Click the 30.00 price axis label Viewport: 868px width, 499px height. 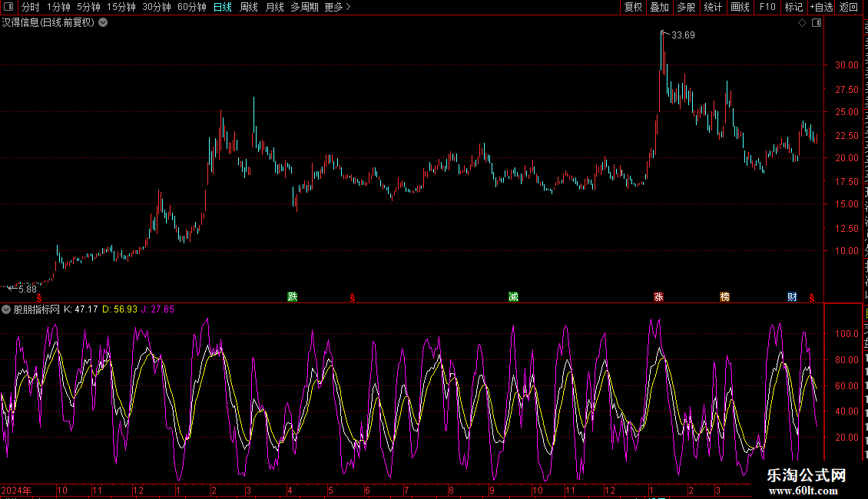coord(847,64)
